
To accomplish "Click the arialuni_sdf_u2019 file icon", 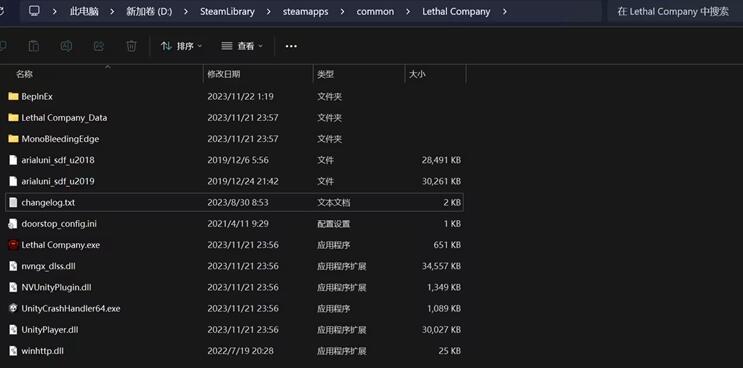I will (13, 181).
